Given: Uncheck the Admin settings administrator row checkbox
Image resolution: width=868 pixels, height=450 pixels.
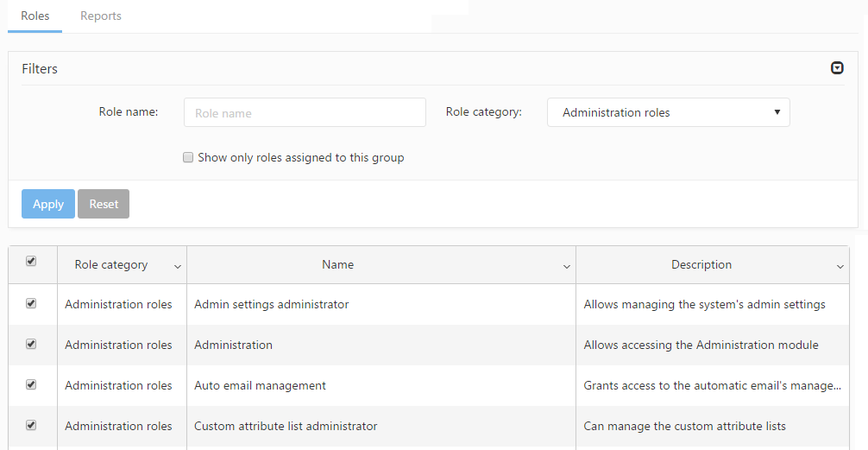Looking at the screenshot, I should click(32, 303).
